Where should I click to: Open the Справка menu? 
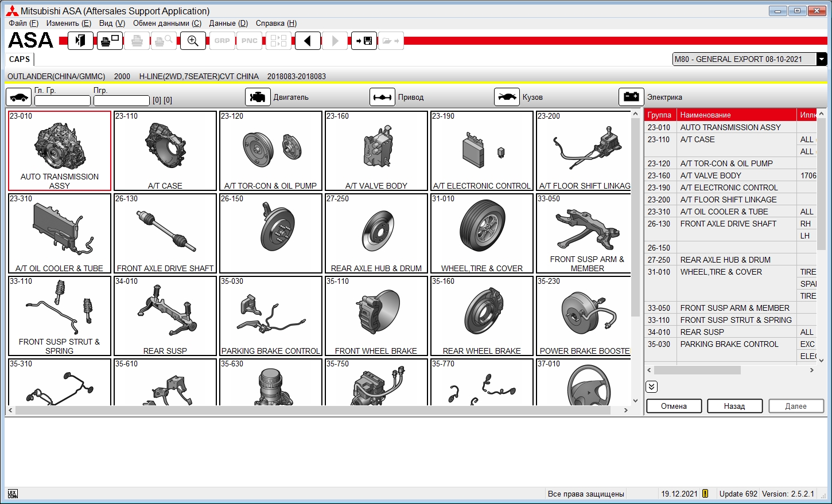[x=276, y=23]
